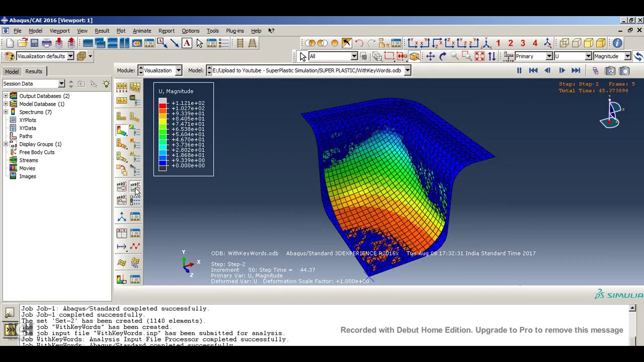Open the Tools menu
Viewport: 644px width, 362px height.
(x=213, y=31)
